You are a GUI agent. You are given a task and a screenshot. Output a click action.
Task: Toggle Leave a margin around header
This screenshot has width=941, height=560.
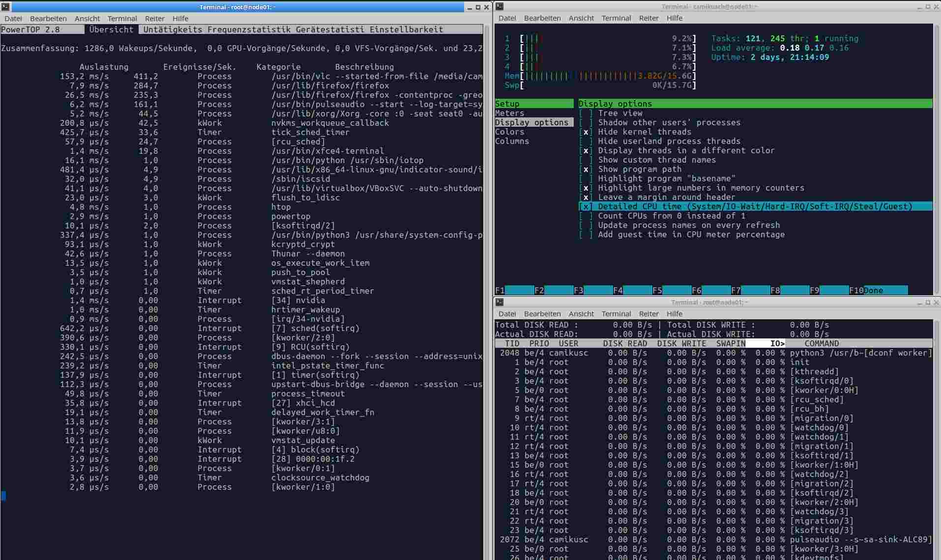click(x=586, y=197)
